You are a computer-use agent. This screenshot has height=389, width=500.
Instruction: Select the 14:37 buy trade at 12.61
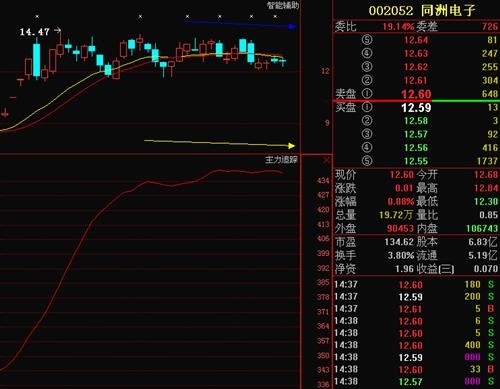click(x=415, y=309)
